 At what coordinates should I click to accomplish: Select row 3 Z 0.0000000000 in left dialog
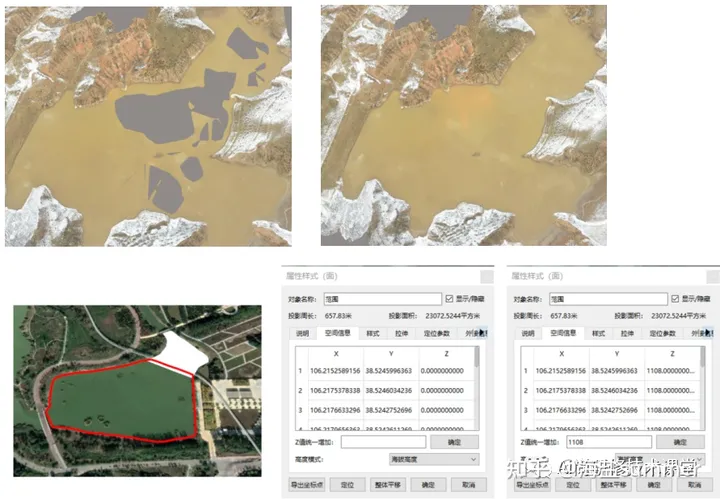click(442, 410)
